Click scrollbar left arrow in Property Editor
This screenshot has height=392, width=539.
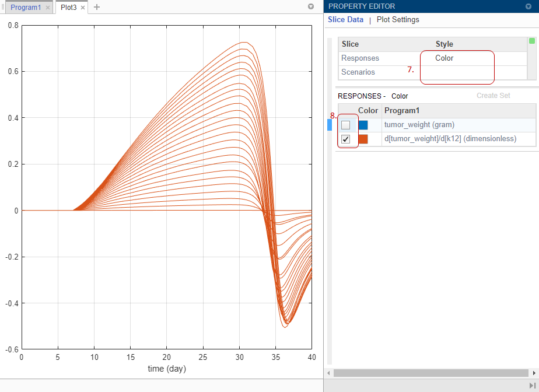[x=328, y=373]
